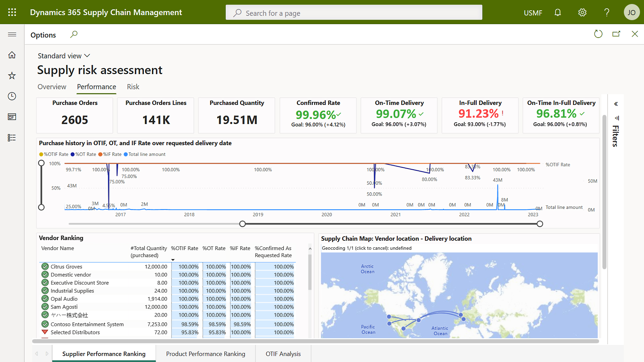Screen dimensions: 644x362
Task: Drag the timeline range slider
Action: 242,224
